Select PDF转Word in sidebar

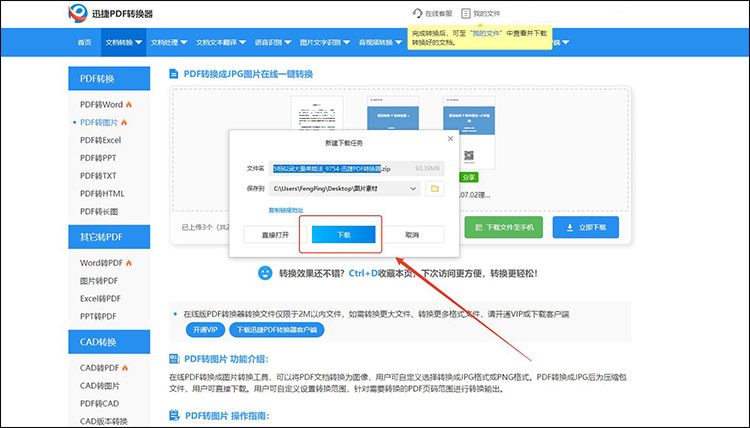click(x=101, y=104)
